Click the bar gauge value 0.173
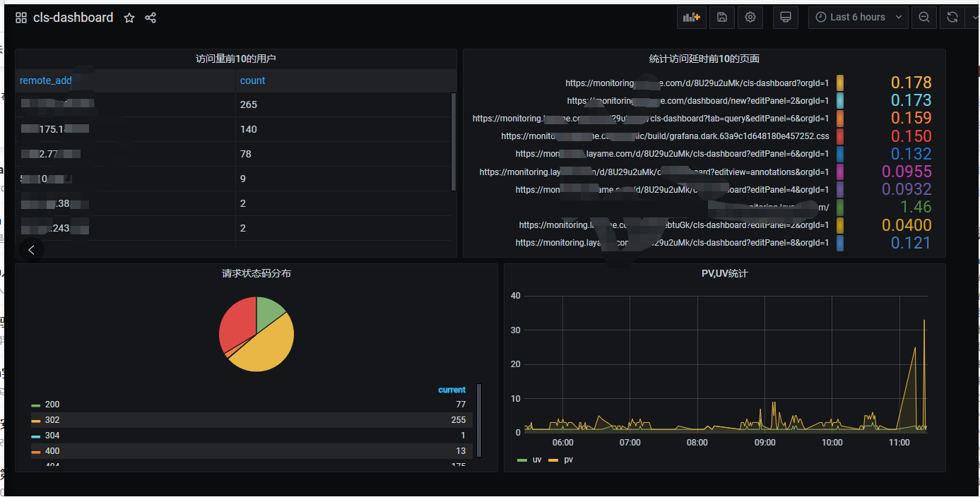The image size is (980, 497). pos(911,100)
